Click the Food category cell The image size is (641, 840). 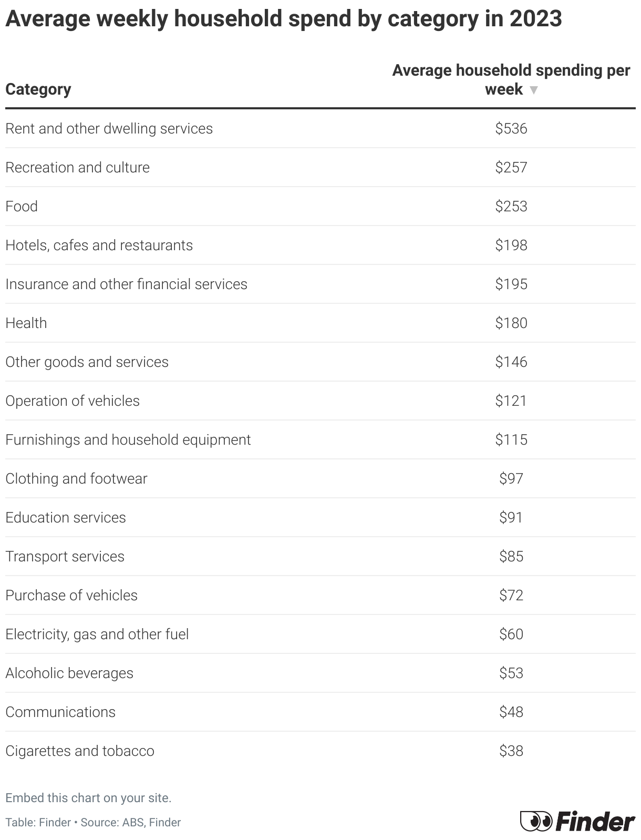[x=22, y=207]
